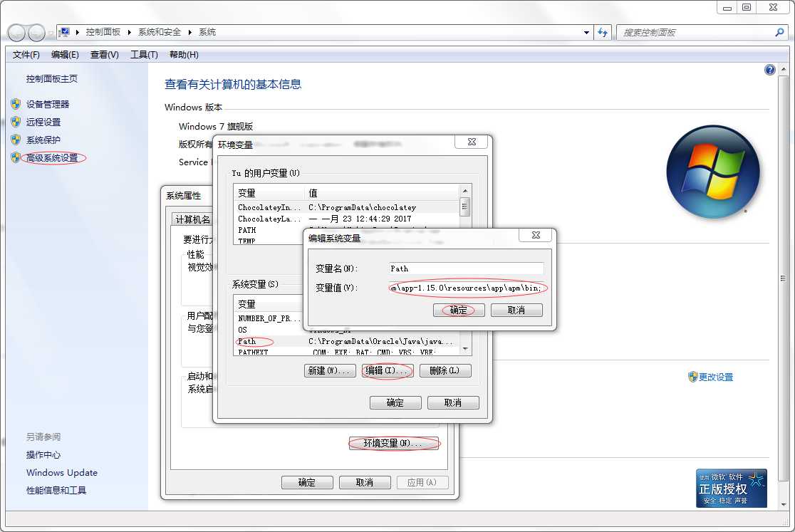This screenshot has width=795, height=532.
Task: Click shield icon next to 设备管理器
Action: pos(16,104)
